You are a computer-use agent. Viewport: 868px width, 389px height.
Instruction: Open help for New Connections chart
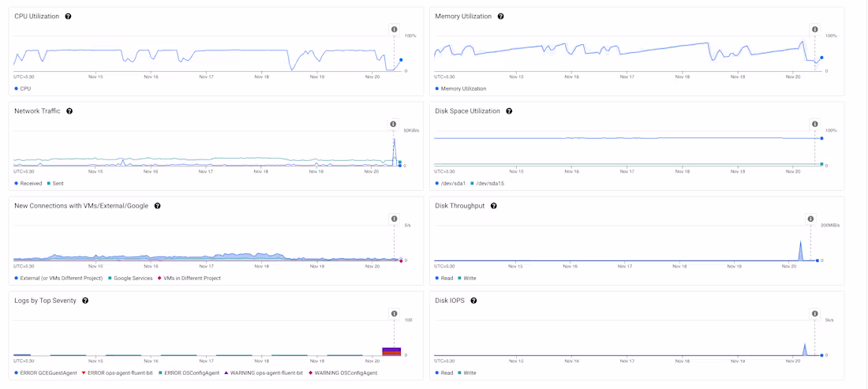coord(157,206)
